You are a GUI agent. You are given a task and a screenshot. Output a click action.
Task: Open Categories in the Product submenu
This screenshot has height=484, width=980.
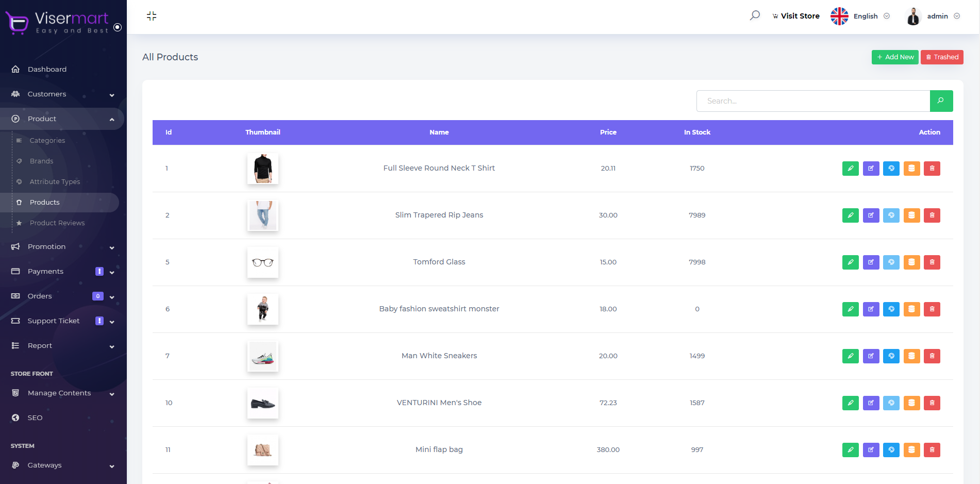tap(47, 141)
